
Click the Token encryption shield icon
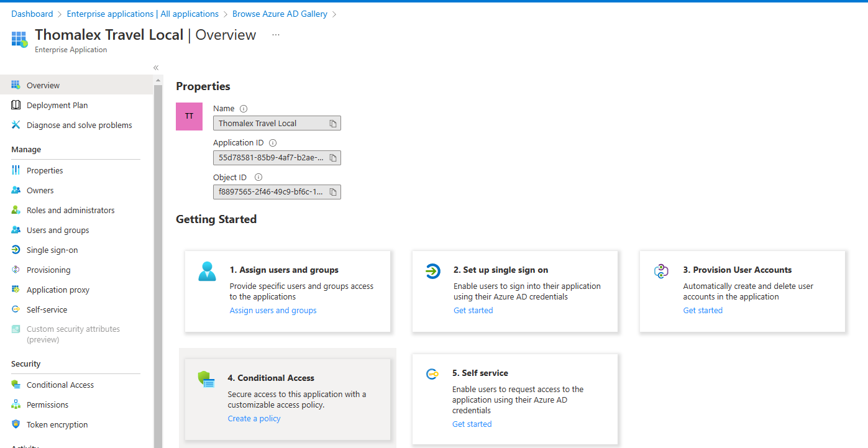[16, 424]
